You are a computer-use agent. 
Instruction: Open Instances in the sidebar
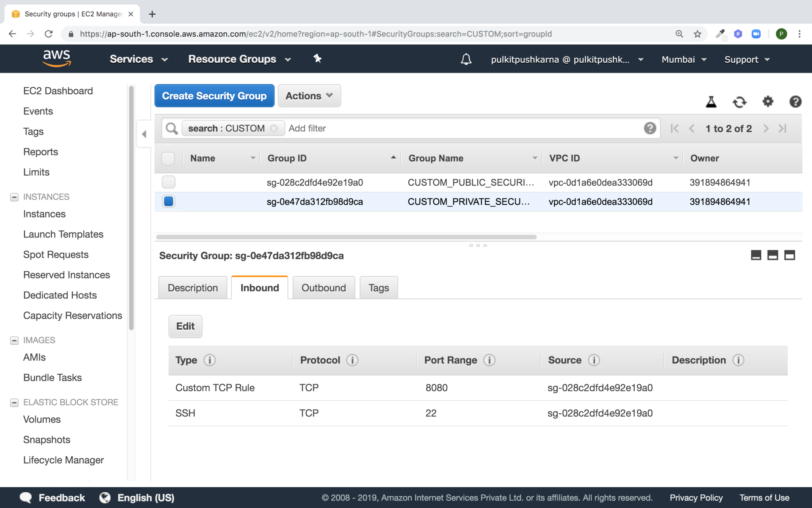click(x=44, y=214)
